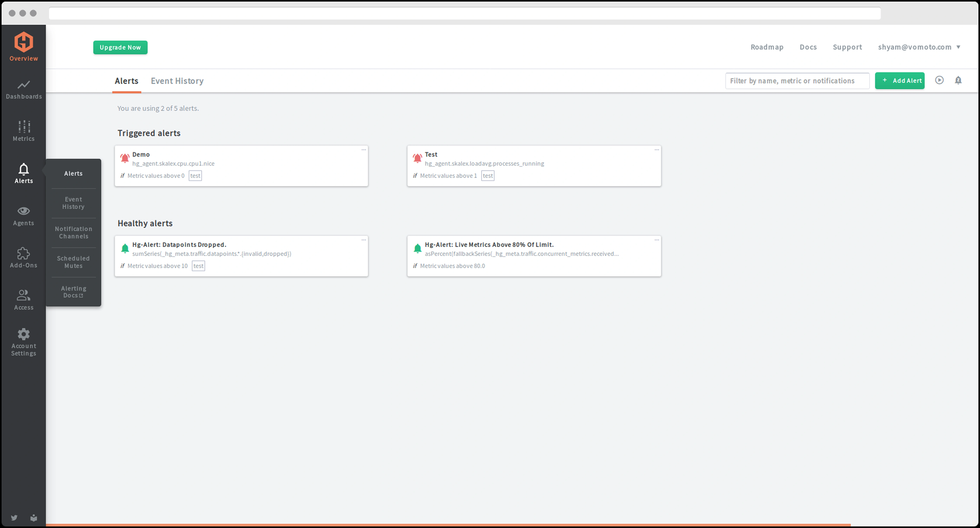Open Overview via the Hosted Graphite logo

pos(24,42)
